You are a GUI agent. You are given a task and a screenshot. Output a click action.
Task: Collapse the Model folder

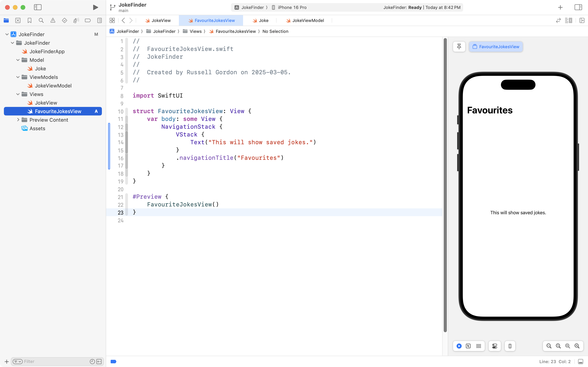point(18,60)
